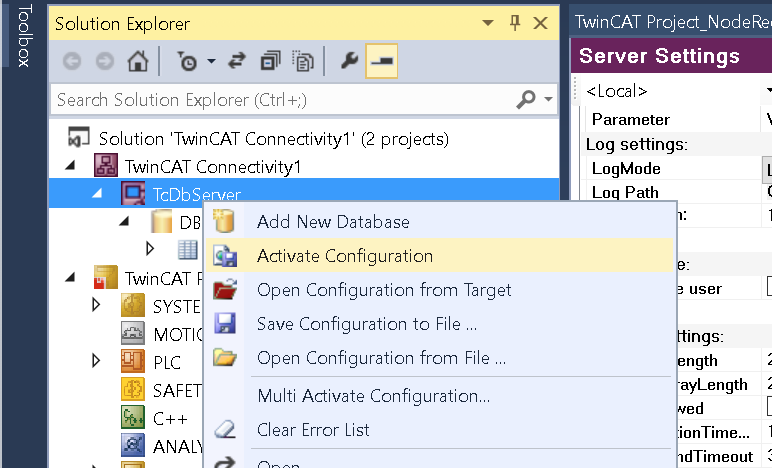The width and height of the screenshot is (772, 468).
Task: Click Sync with Active Document arrows icon
Action: 237,62
